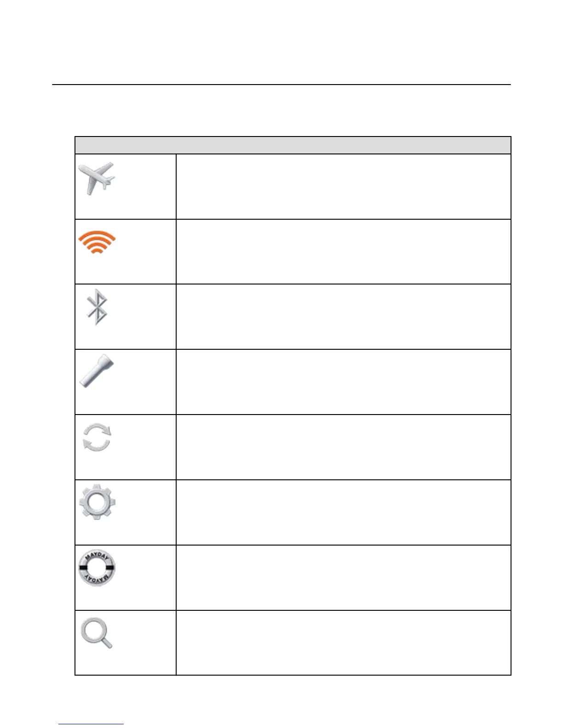Click the description cell beside the flashlight icon
The image size is (563, 728).
coord(343,382)
